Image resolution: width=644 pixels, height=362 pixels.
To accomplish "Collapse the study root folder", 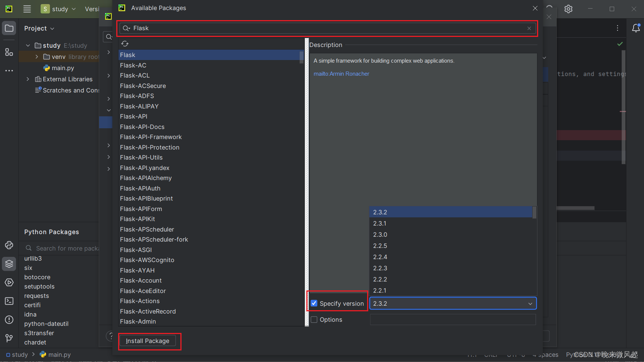I will coord(28,45).
